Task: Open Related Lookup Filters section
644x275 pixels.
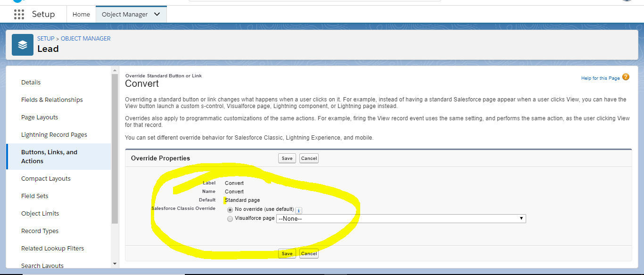Action: [52, 248]
